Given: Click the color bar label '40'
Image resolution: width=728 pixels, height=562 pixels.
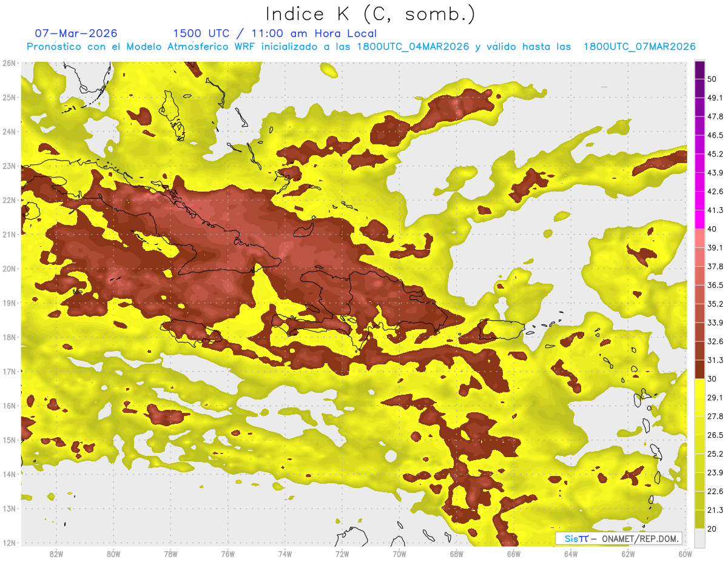Looking at the screenshot, I should [x=711, y=229].
